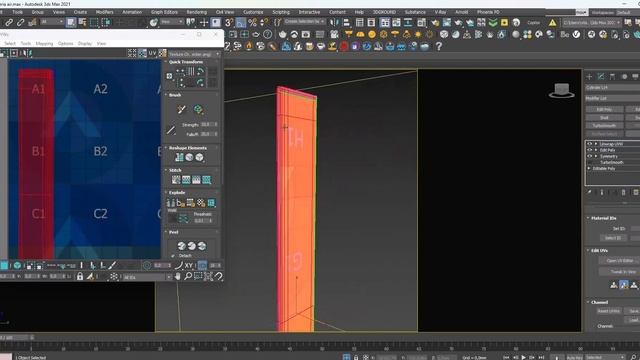The width and height of the screenshot is (640, 360).
Task: Click the Edit Poly modifier button
Action: [x=604, y=109]
